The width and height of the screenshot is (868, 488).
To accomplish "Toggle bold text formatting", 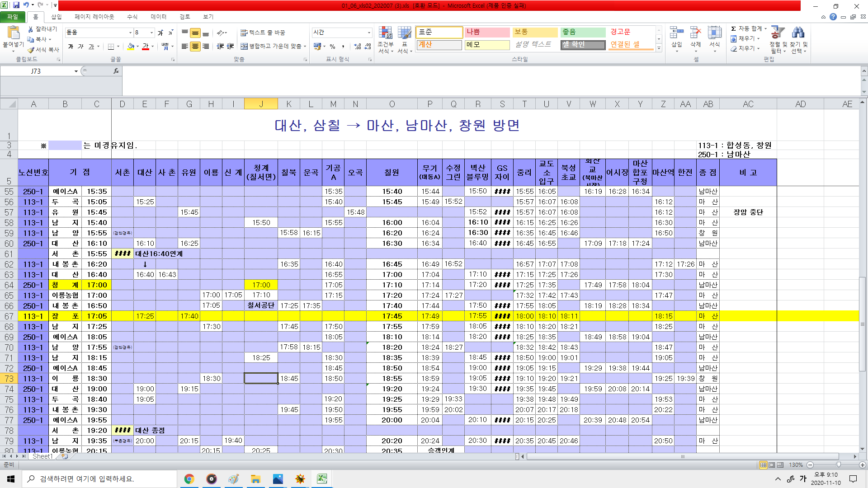I will [71, 47].
